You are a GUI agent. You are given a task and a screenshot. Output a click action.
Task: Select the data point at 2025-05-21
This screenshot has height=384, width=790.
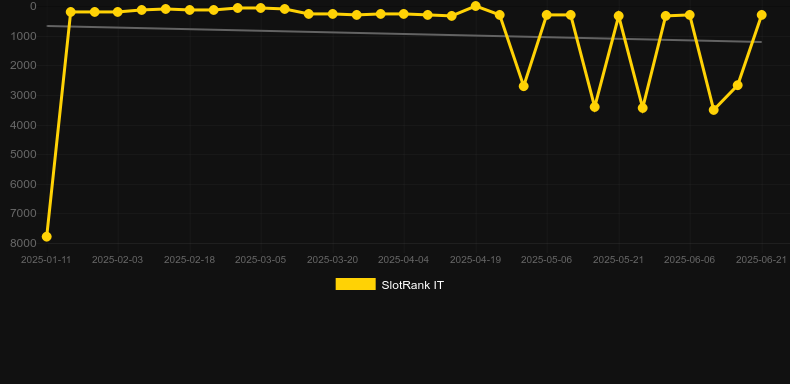(x=619, y=16)
